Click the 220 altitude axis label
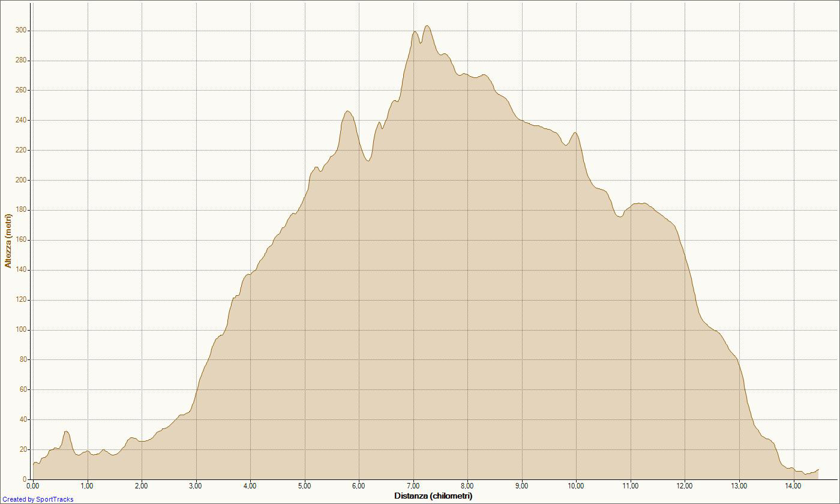 point(22,151)
